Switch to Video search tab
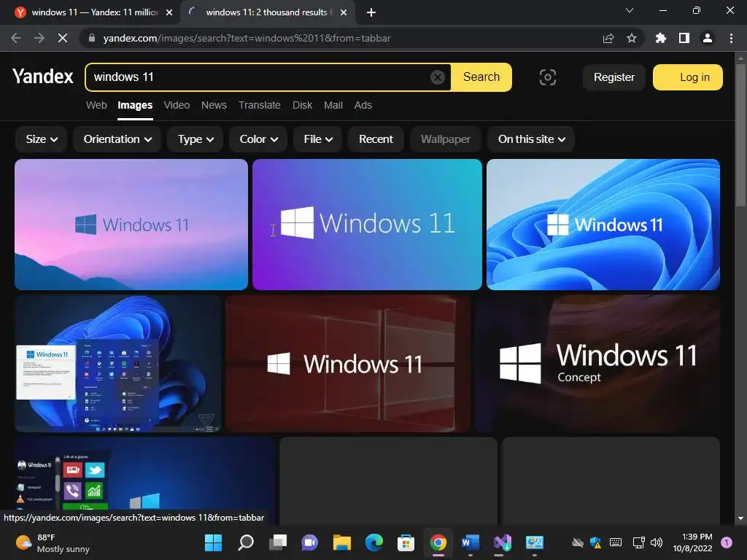 [177, 105]
